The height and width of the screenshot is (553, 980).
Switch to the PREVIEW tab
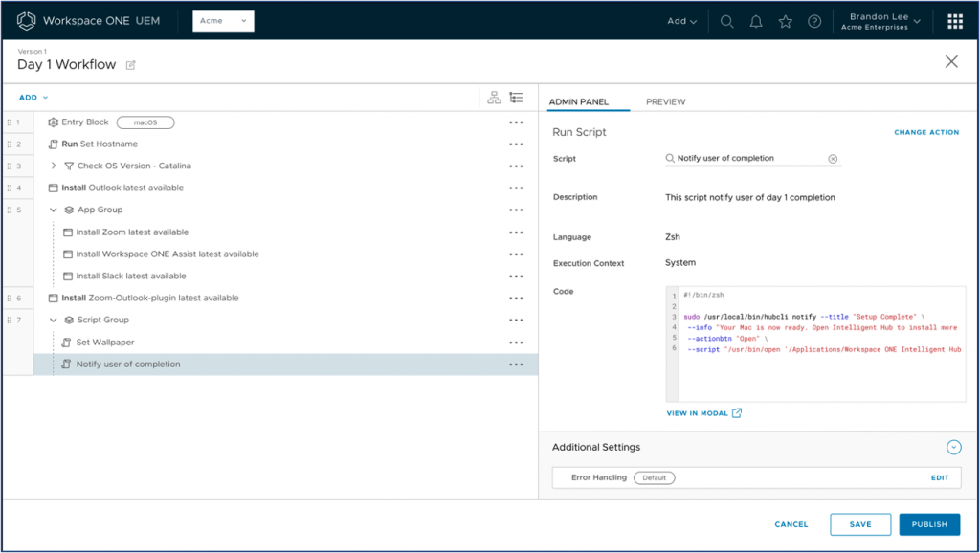coord(666,101)
